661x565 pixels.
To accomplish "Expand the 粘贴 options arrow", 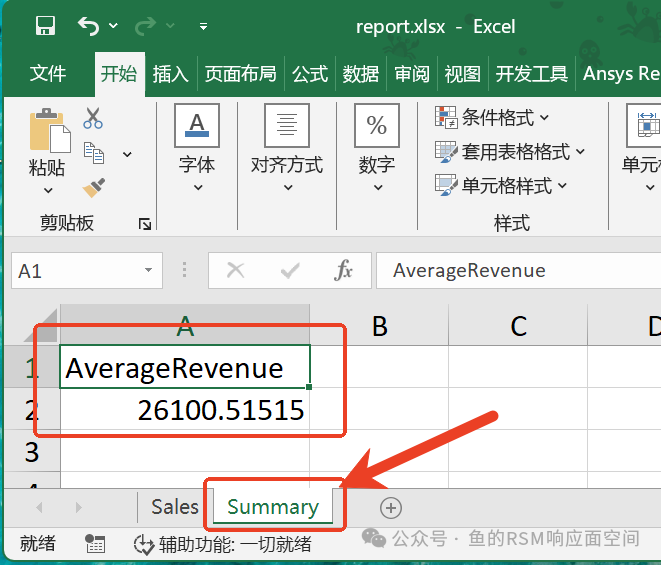I will [48, 190].
